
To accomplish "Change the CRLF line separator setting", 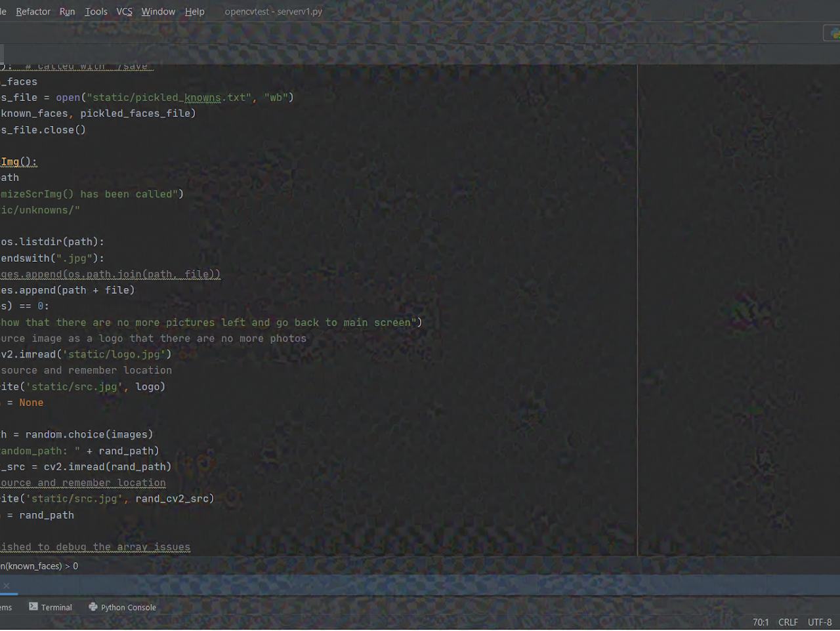I will click(788, 622).
